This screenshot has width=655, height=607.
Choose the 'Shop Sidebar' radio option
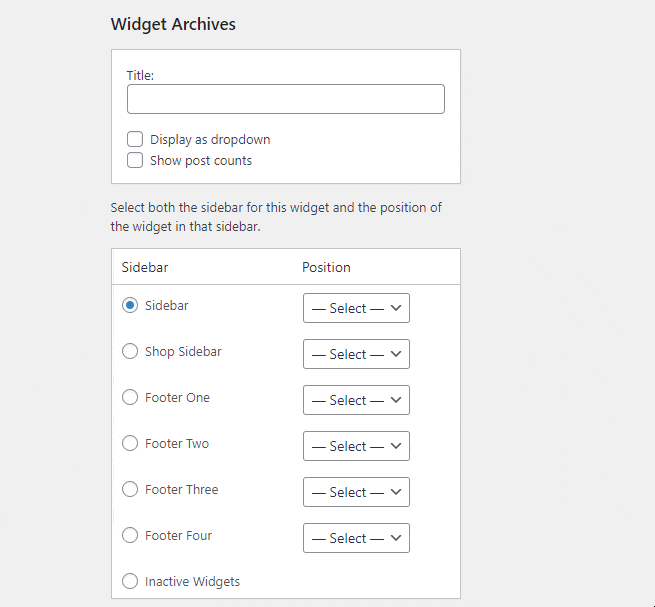[x=130, y=352]
